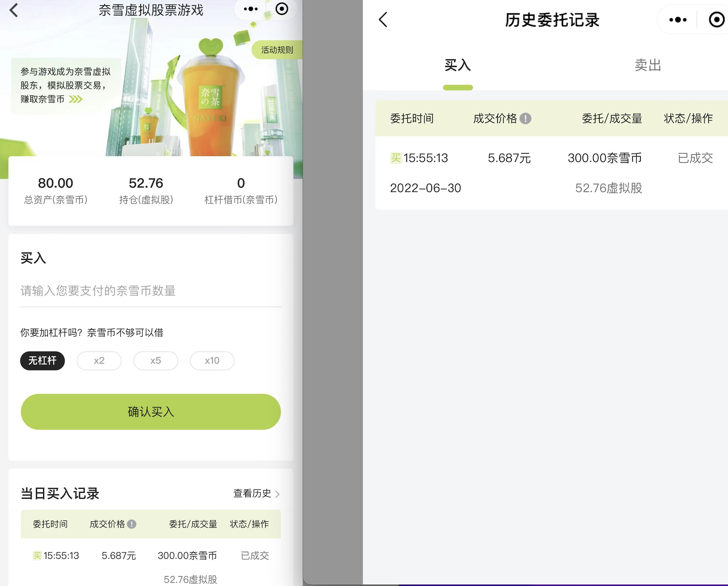Tap back arrow in stock game header
This screenshot has width=728, height=586.
(x=14, y=10)
